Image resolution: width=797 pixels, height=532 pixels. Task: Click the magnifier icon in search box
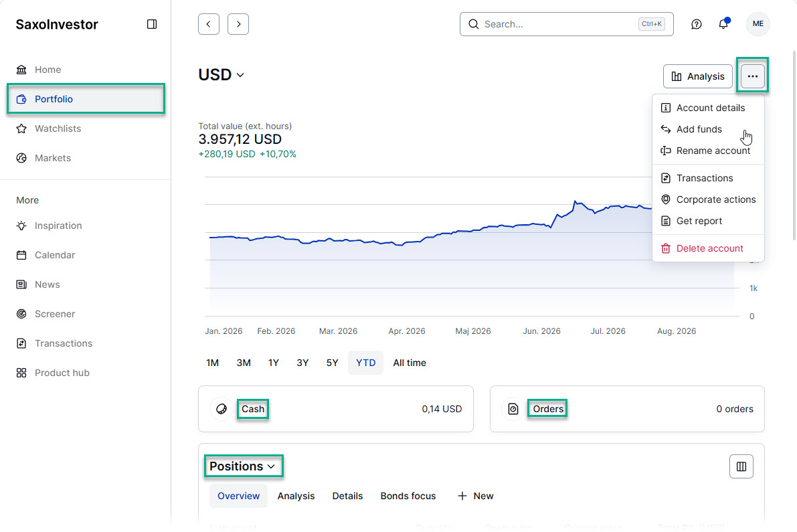(x=473, y=24)
